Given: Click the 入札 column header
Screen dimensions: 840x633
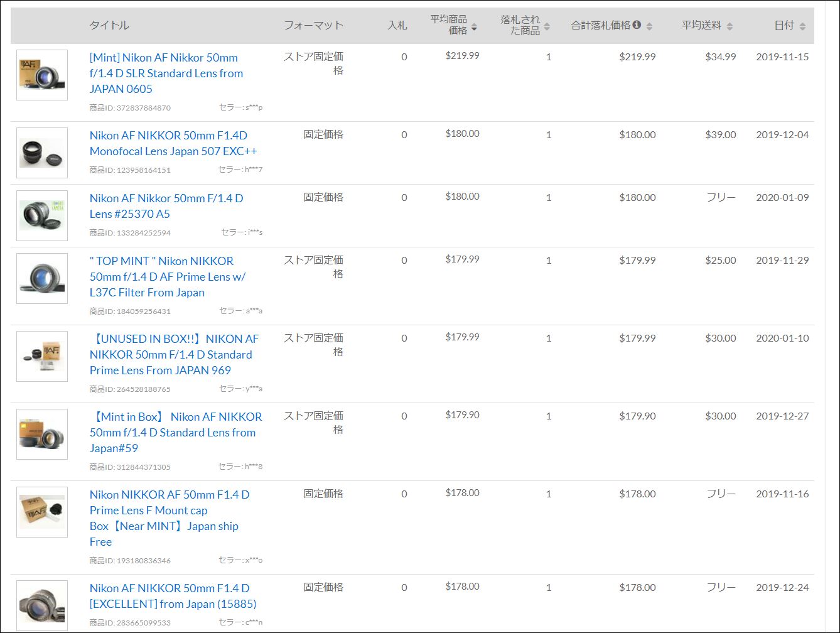Looking at the screenshot, I should [397, 25].
